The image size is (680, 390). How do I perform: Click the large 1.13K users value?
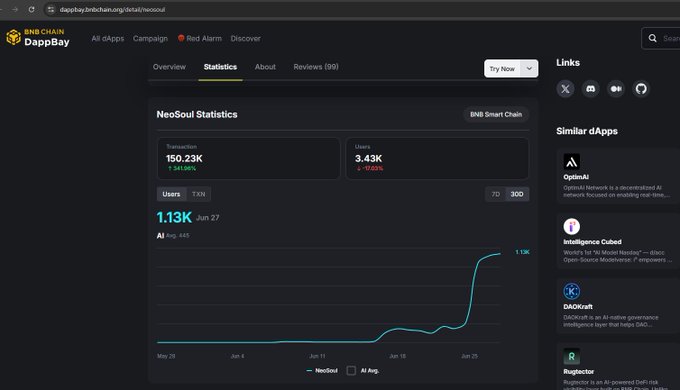pyautogui.click(x=174, y=217)
